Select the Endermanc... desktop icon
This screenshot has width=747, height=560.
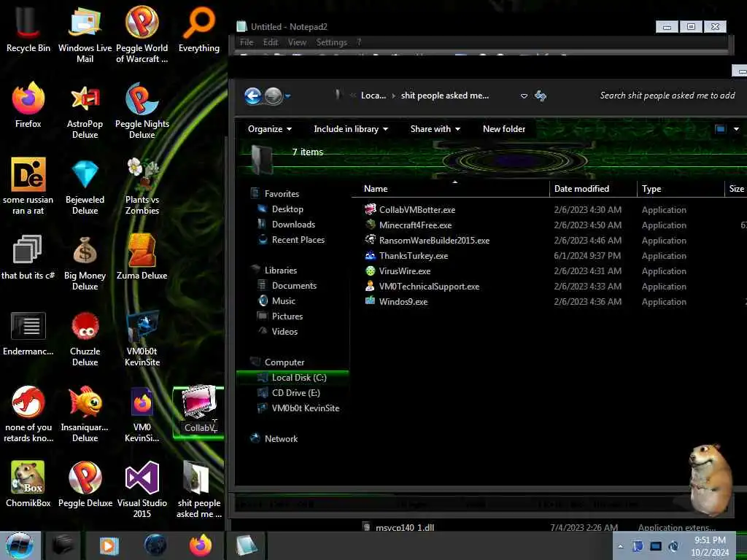[28, 333]
